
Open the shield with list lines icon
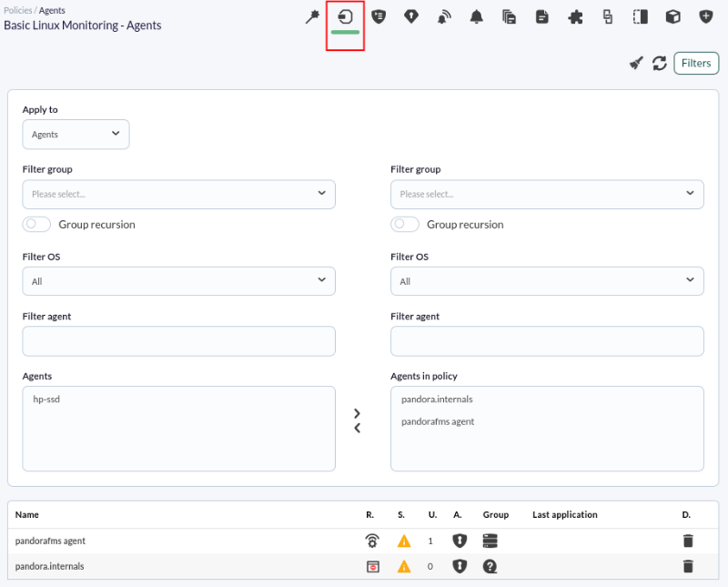pos(379,17)
